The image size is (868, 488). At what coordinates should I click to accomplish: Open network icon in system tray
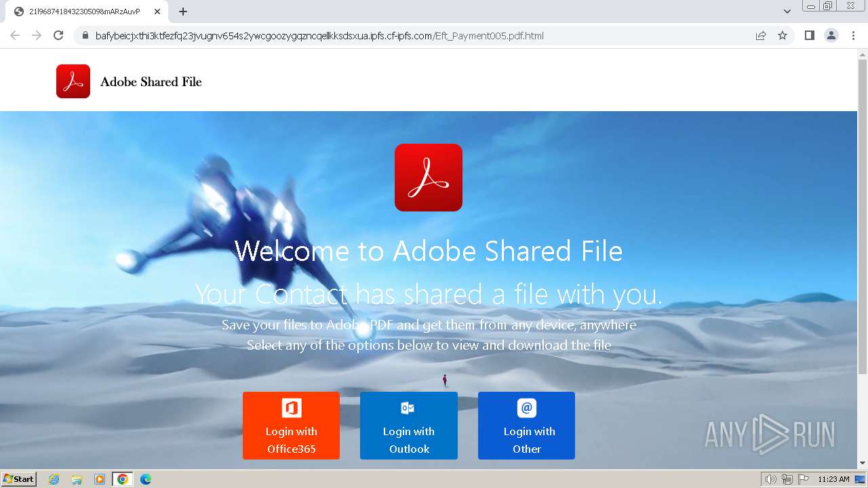[x=787, y=479]
